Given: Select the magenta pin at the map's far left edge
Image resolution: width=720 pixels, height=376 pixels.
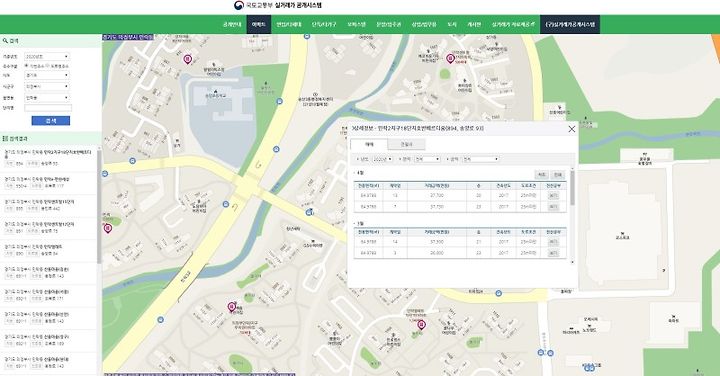Looking at the screenshot, I should pos(108,228).
